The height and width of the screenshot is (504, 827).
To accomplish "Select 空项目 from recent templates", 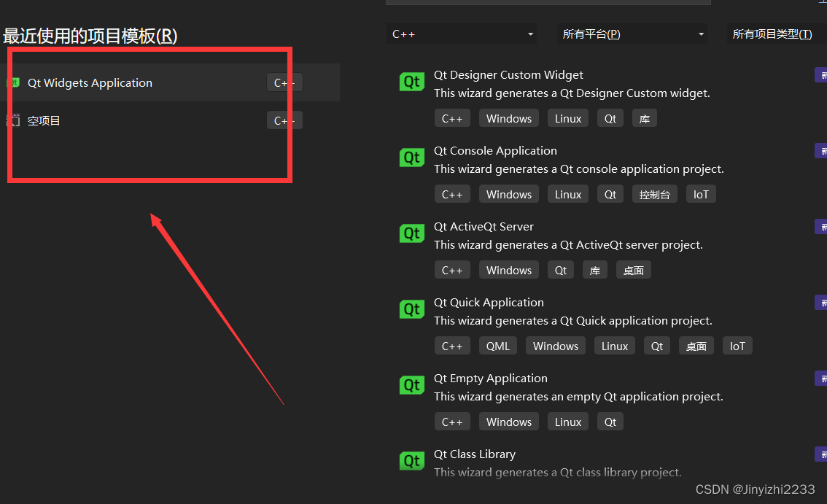I will pos(170,120).
